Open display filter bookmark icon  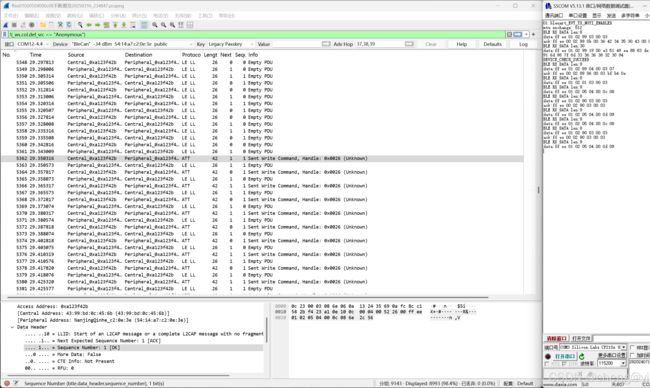coord(5,35)
